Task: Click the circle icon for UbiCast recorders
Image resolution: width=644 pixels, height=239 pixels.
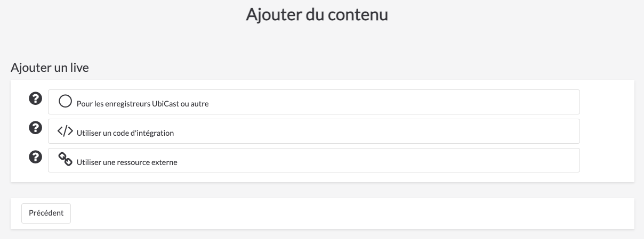Action: (65, 101)
